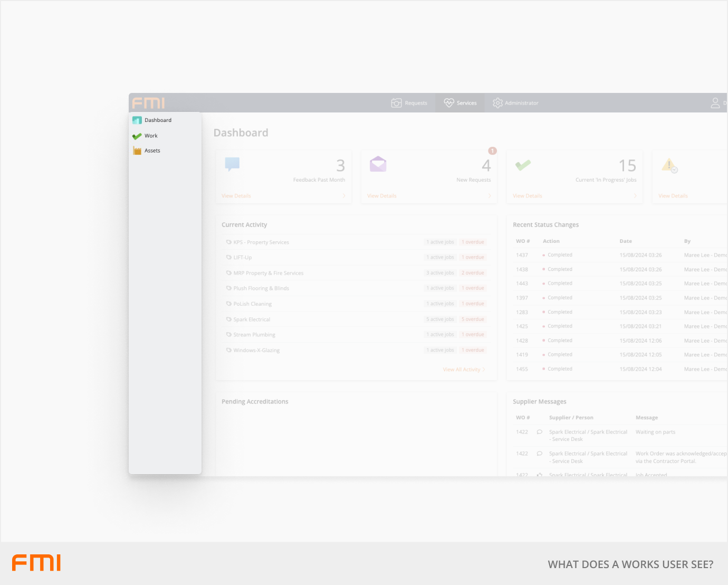
Task: Expand the Feedback card chevron arrow
Action: click(344, 196)
